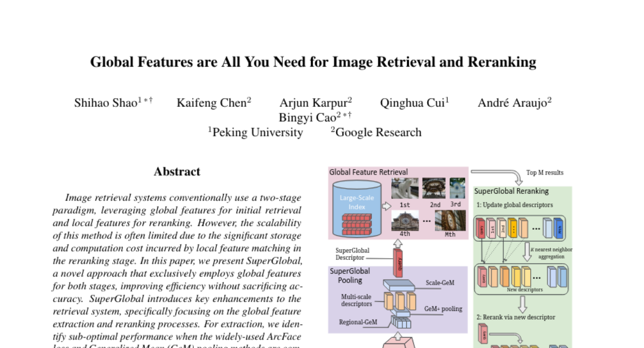Click the Large-Scale Index cylinder icon
Viewport: 644px width, 348px height.
pos(356,208)
